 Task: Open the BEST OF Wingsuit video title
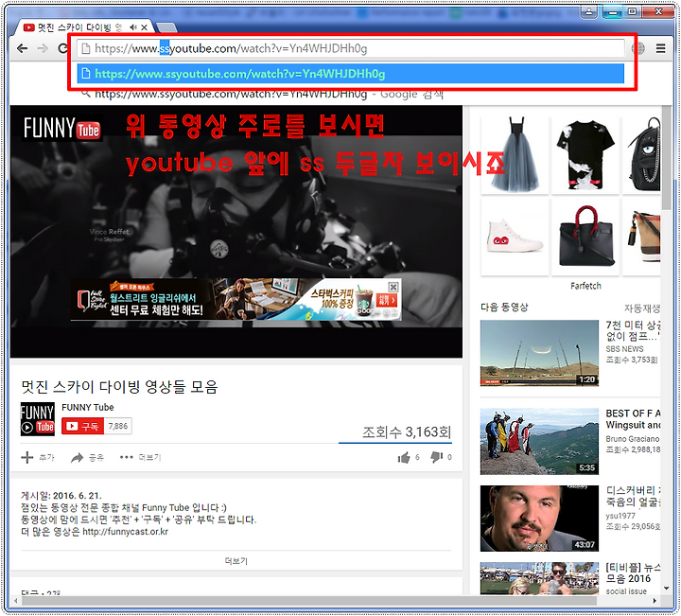pyautogui.click(x=633, y=419)
